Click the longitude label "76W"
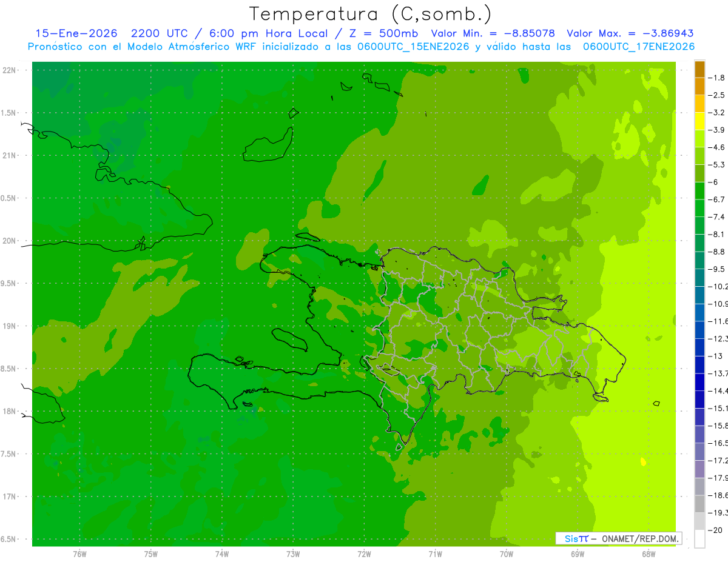The height and width of the screenshot is (562, 728). coord(79,554)
